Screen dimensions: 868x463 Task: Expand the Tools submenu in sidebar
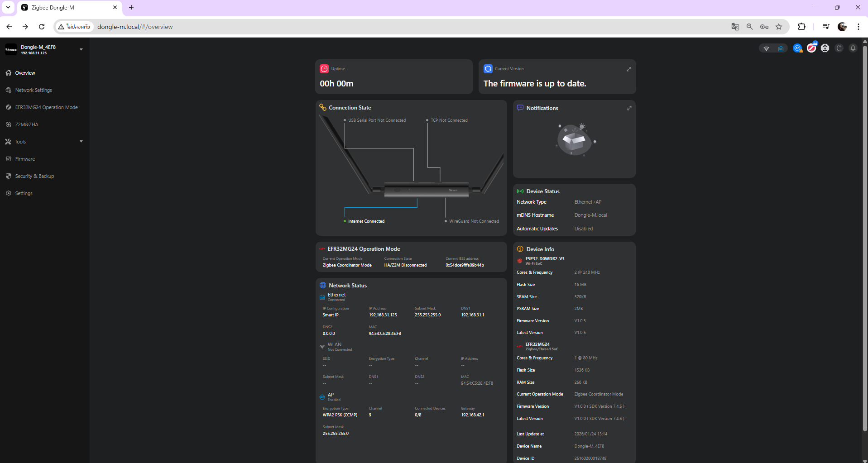tap(81, 142)
